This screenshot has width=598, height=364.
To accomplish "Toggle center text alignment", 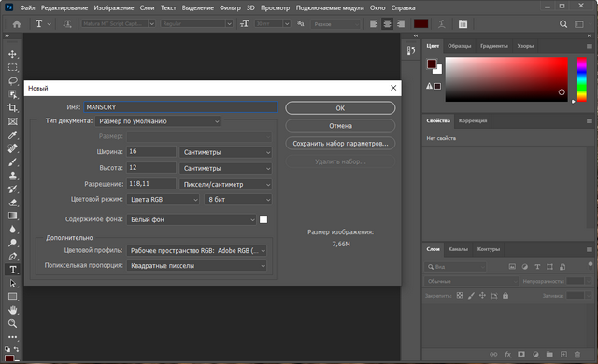I will [x=387, y=24].
